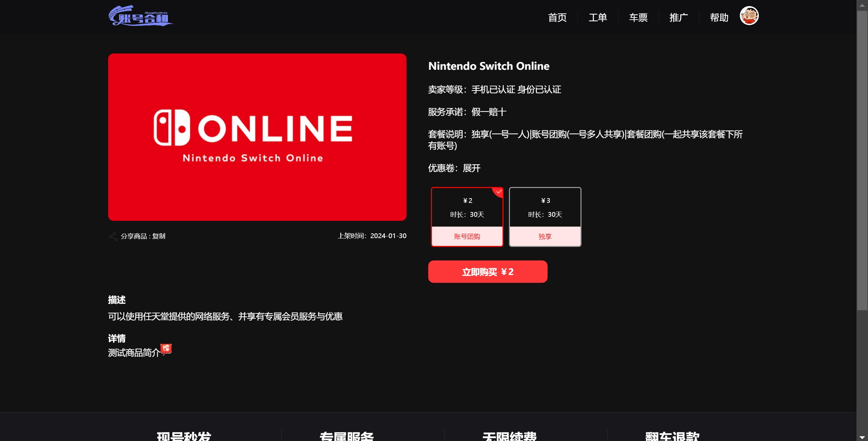Click the 详情 section heading
The width and height of the screenshot is (868, 441).
pyautogui.click(x=117, y=338)
